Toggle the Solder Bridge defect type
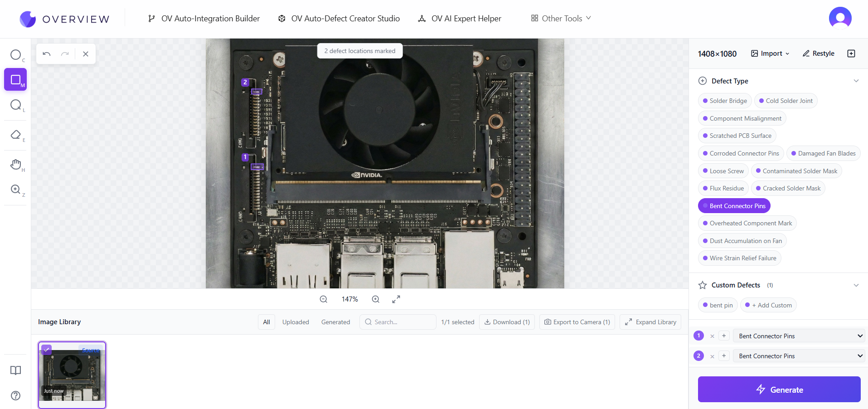868x409 pixels. (x=725, y=101)
